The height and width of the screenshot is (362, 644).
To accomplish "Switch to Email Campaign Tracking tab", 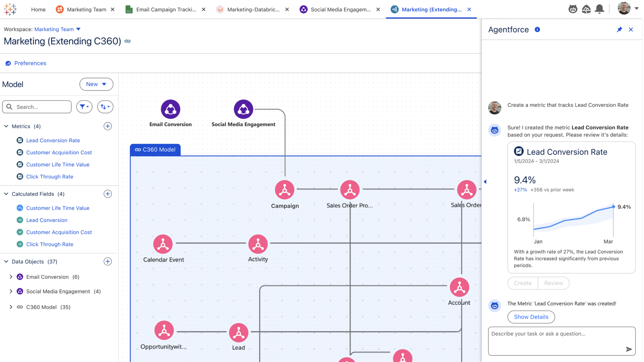I will (x=166, y=9).
